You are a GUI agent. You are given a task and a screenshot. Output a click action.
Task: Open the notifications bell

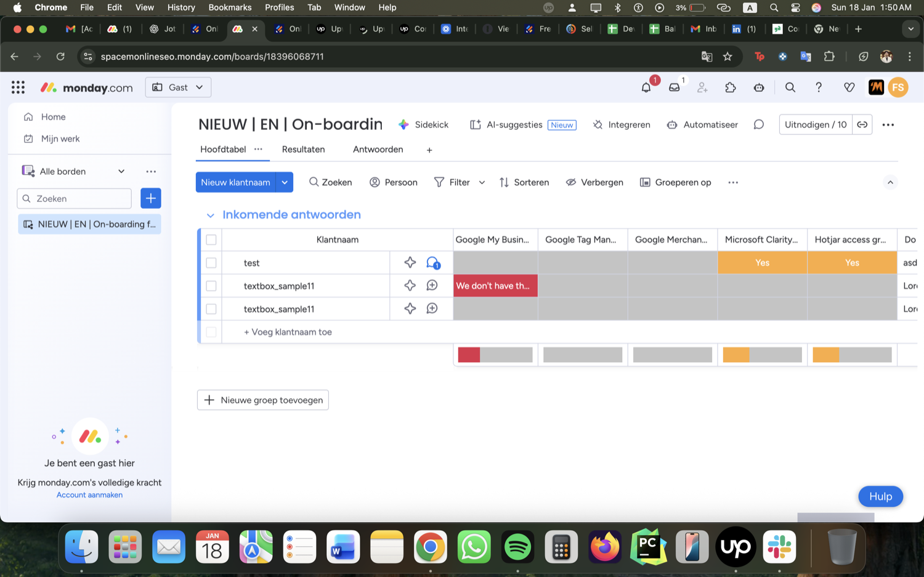coord(646,87)
